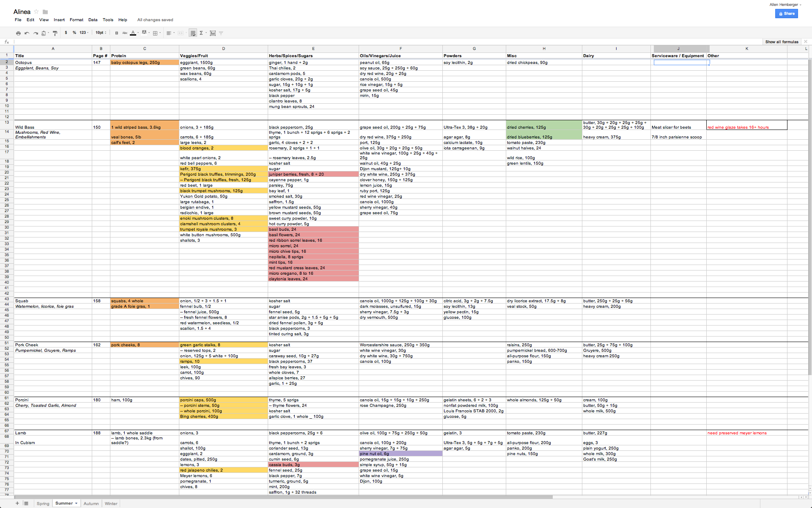The width and height of the screenshot is (812, 508).
Task: Click the Show all formulas button
Action: pos(782,42)
